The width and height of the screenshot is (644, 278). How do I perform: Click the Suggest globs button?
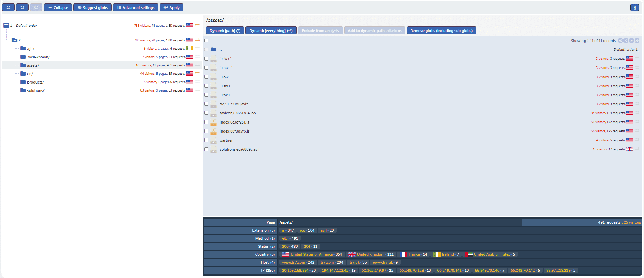(x=92, y=7)
